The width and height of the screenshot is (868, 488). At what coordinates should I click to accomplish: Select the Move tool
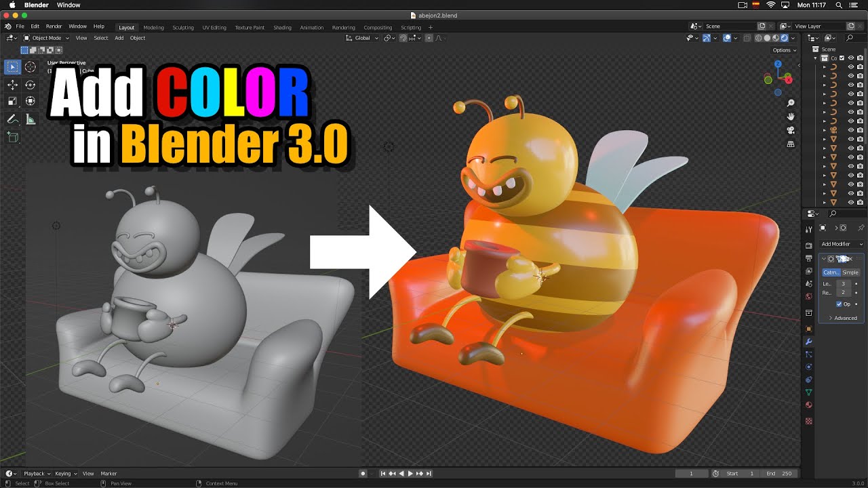(x=12, y=85)
